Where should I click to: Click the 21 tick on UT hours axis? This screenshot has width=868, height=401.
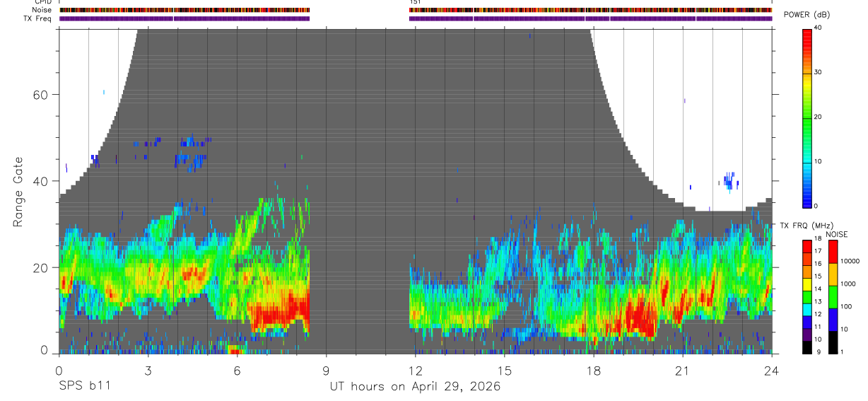click(683, 371)
